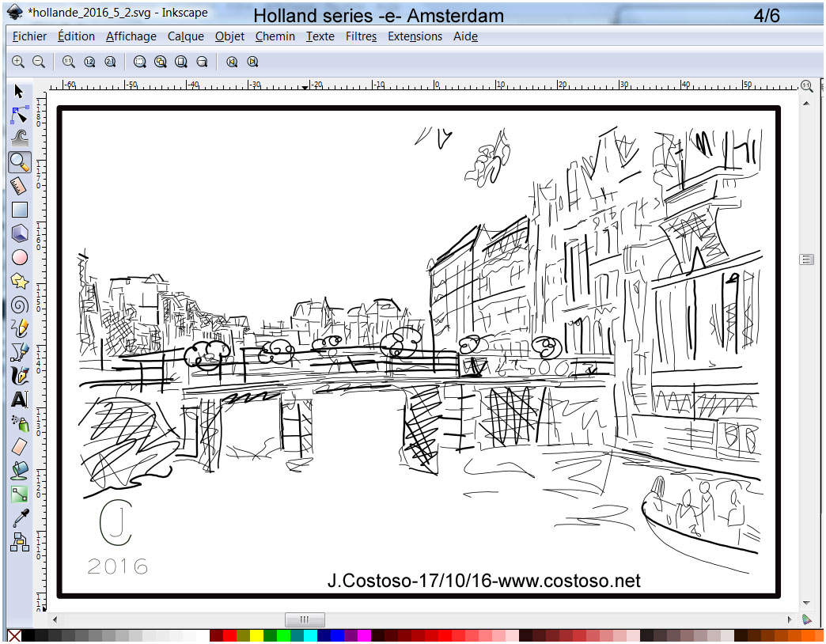Pick the Color dropper tool

point(19,518)
